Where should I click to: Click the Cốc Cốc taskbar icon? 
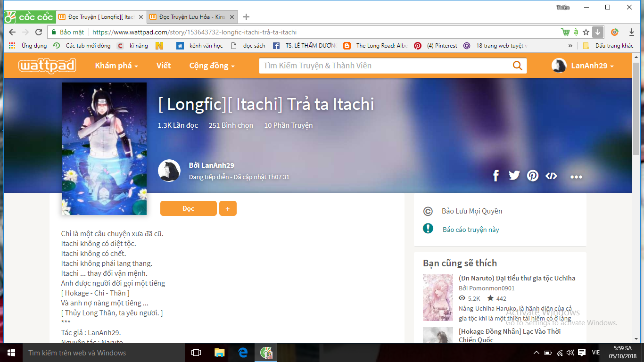pyautogui.click(x=266, y=353)
